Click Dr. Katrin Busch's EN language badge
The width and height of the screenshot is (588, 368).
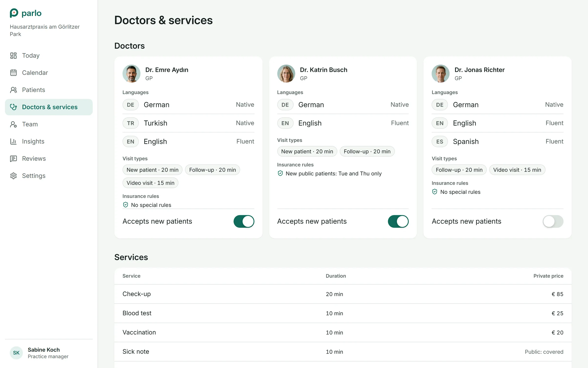pyautogui.click(x=285, y=123)
